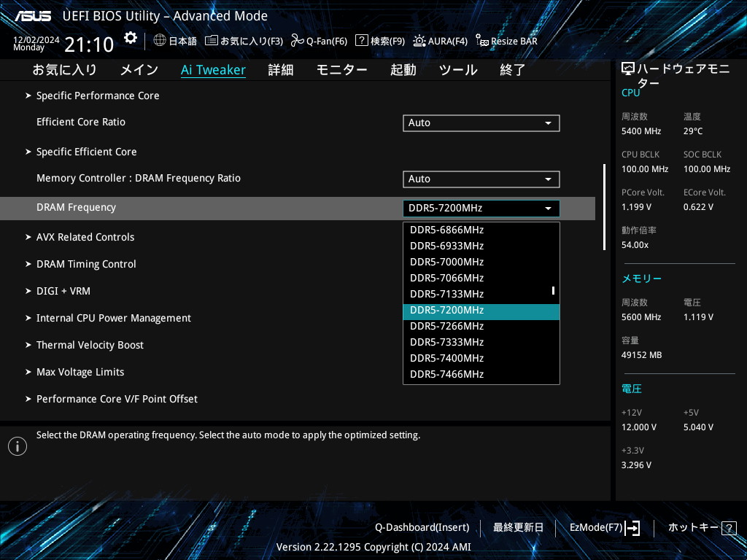Expand DIGI + VRM settings
This screenshot has width=747, height=560.
point(63,291)
